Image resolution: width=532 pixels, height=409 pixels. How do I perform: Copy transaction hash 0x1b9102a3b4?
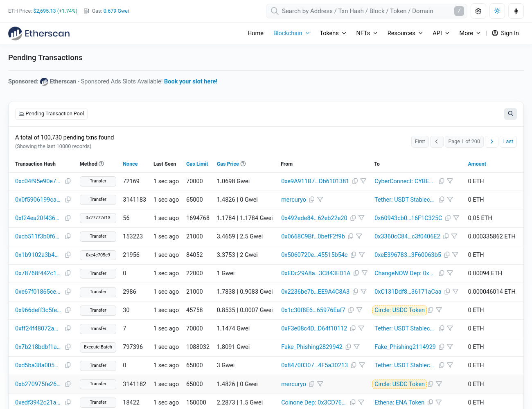[x=68, y=255]
